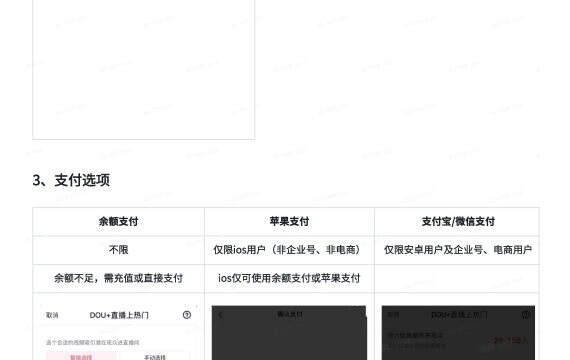The height and width of the screenshot is (360, 570).
Task: Click the 仅限安卓用户及企业号 cell
Action: pyautogui.click(x=457, y=250)
